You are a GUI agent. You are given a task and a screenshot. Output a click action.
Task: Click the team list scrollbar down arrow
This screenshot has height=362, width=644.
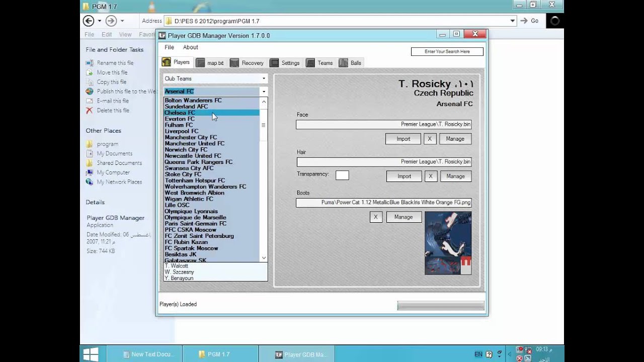point(264,258)
